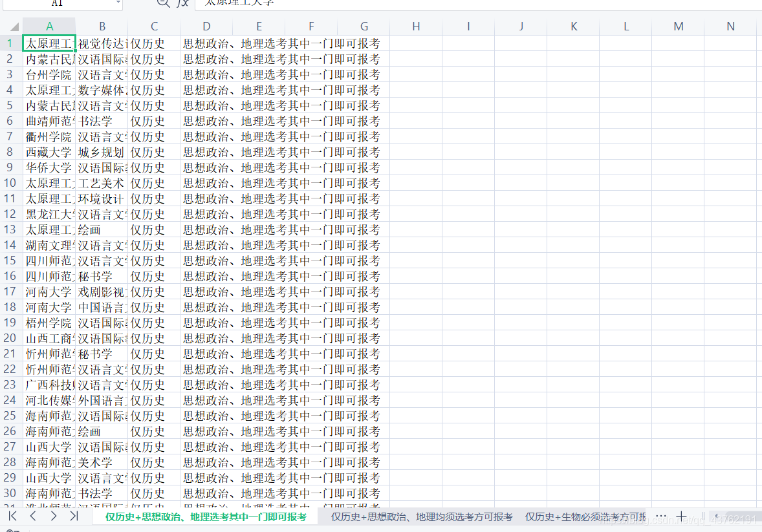
Task: Select column M header
Action: pos(678,27)
